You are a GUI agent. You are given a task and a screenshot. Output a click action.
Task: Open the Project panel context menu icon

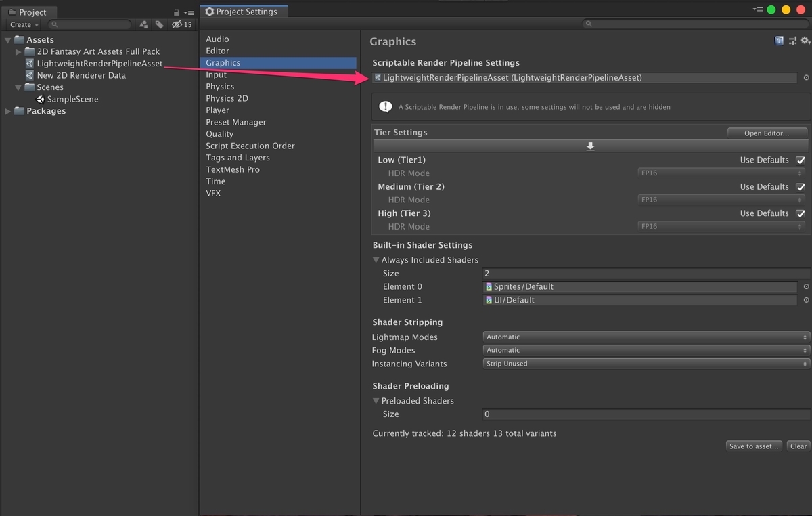pos(189,12)
